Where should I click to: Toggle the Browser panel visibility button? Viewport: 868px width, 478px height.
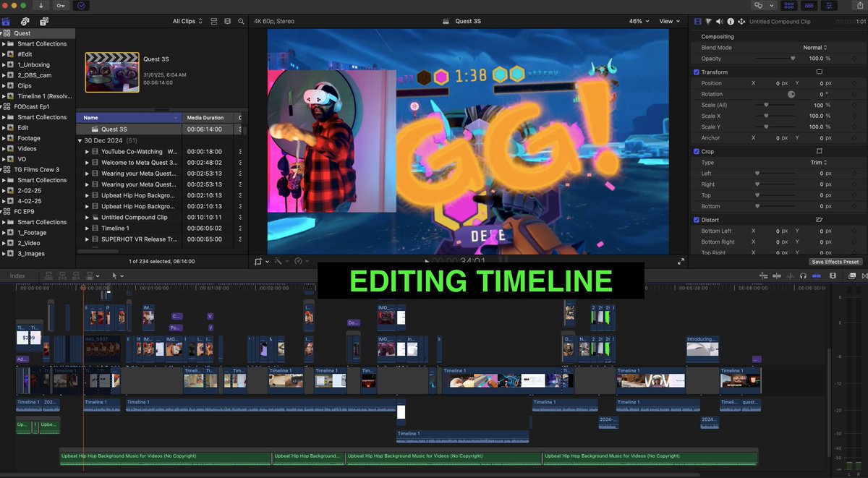tap(788, 5)
